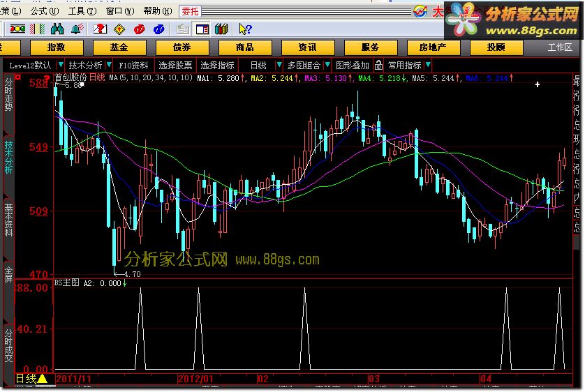This screenshot has width=585, height=392.
Task: Click the Level2默认 toolbar item
Action: tap(30, 66)
